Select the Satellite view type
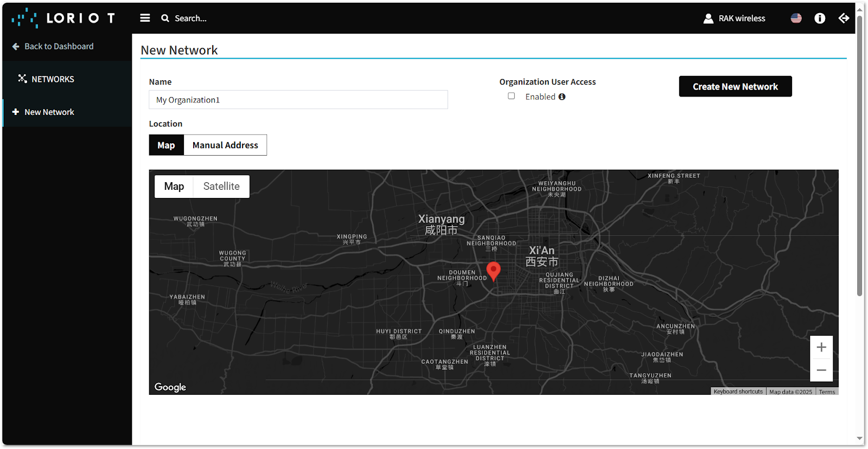 click(x=221, y=187)
